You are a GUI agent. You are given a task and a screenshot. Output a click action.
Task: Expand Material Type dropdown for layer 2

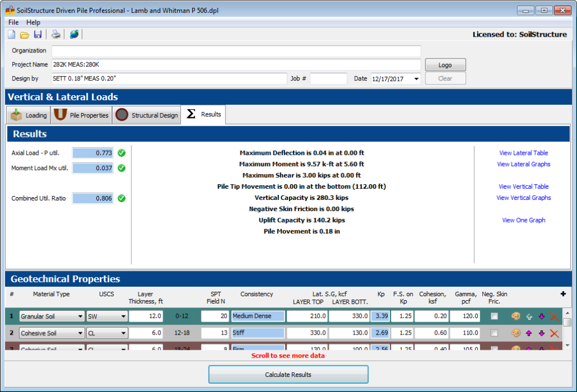(80, 333)
